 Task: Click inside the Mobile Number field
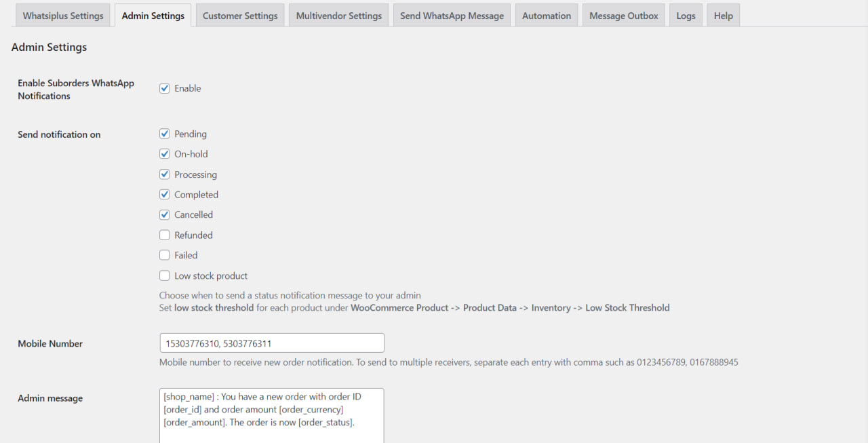click(271, 343)
